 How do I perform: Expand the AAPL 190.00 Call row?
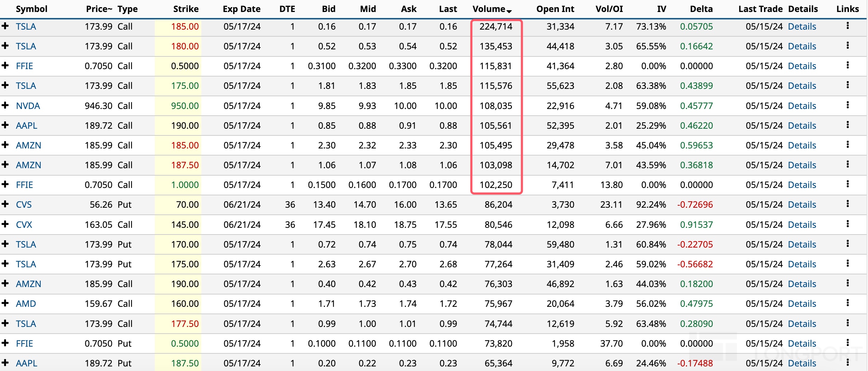[x=5, y=125]
